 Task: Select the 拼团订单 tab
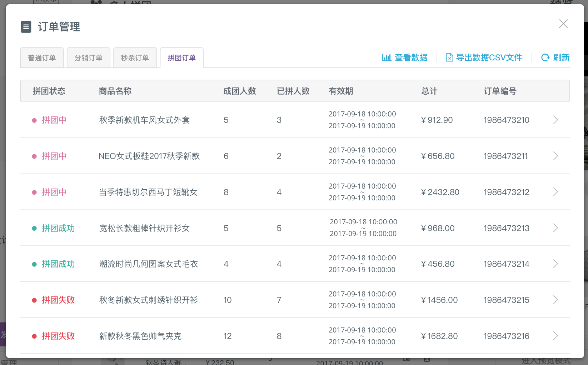click(182, 57)
